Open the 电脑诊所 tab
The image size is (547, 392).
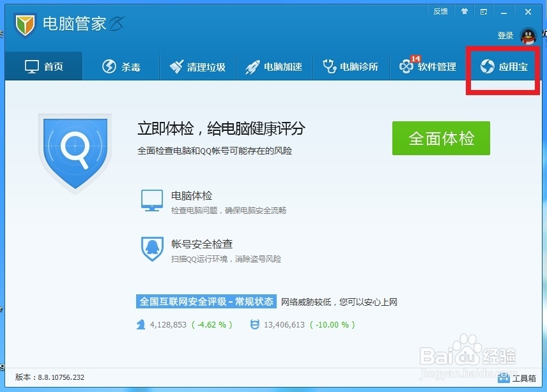tap(351, 66)
